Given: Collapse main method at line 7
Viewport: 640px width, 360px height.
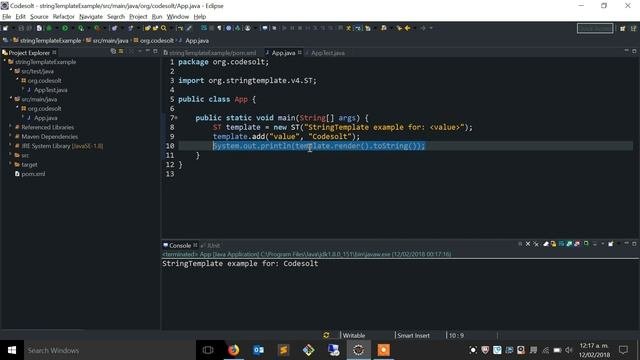Looking at the screenshot, I should coord(176,118).
